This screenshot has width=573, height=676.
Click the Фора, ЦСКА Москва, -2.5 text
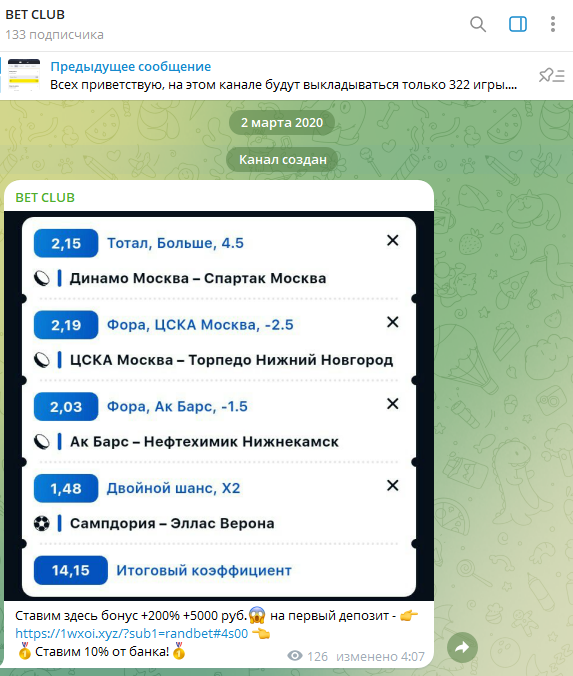click(x=200, y=325)
